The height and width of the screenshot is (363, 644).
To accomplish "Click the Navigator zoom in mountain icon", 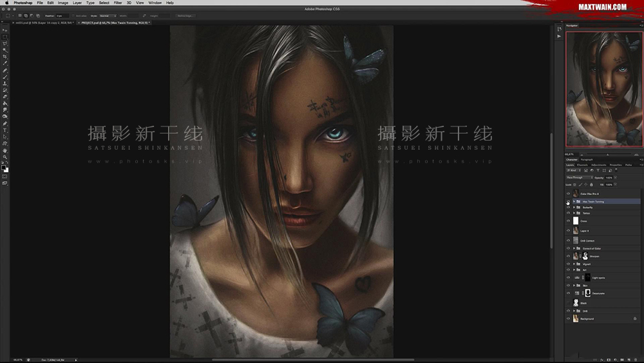I will [636, 155].
